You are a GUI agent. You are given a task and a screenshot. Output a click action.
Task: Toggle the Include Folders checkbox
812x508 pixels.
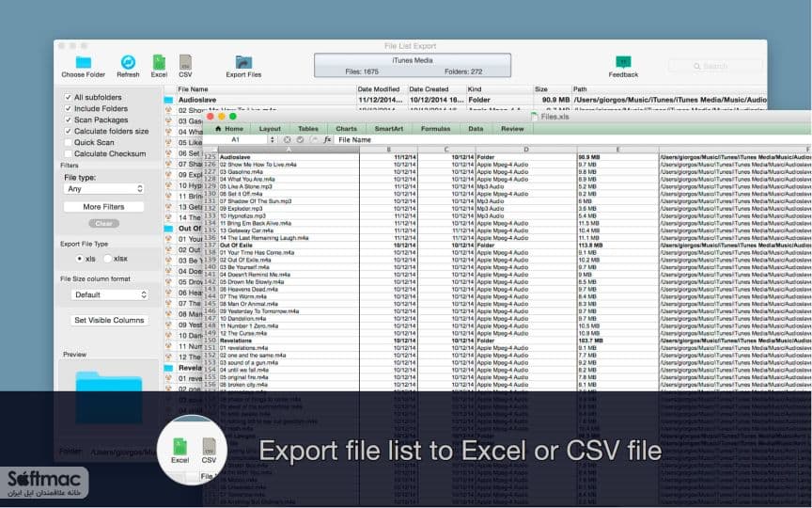[68, 108]
